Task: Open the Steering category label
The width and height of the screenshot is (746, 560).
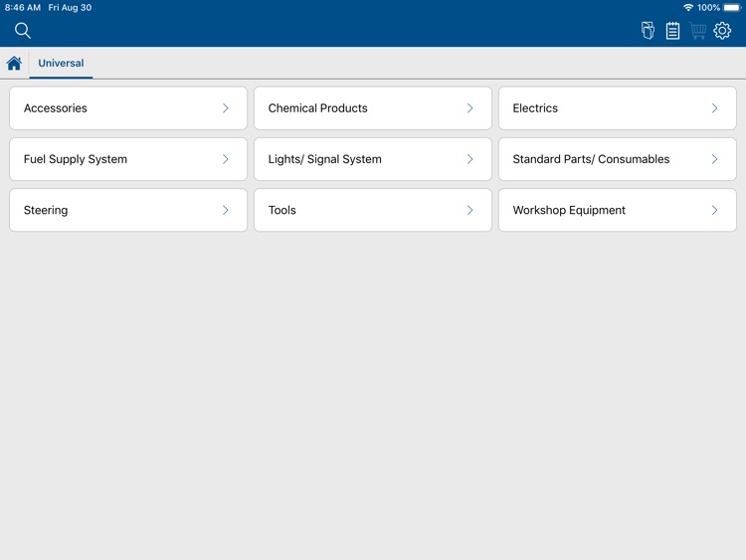Action: tap(46, 210)
